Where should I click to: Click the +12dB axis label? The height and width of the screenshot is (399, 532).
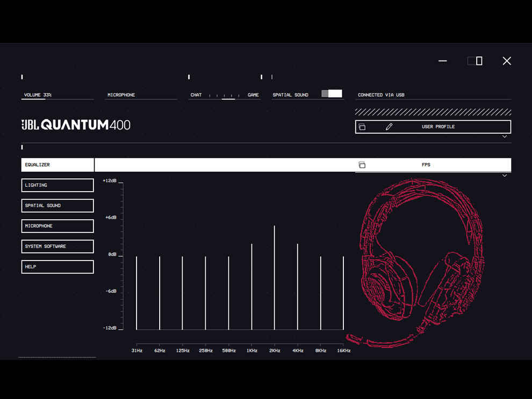[x=110, y=180]
